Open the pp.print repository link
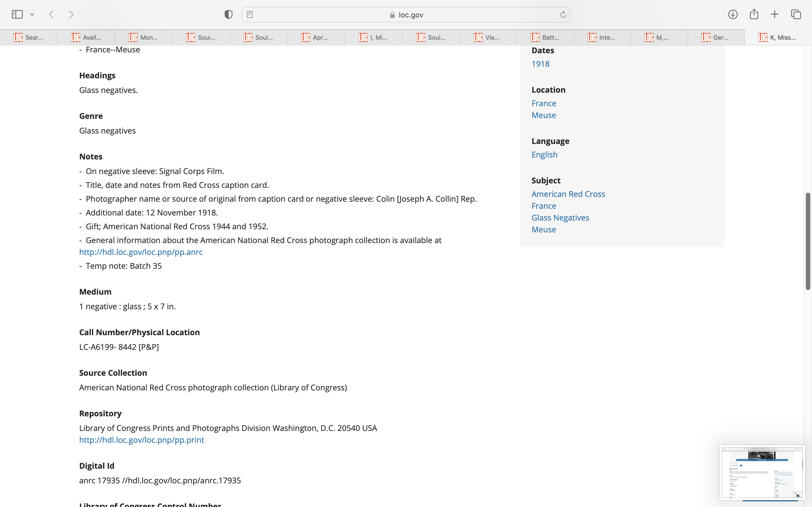 click(142, 440)
